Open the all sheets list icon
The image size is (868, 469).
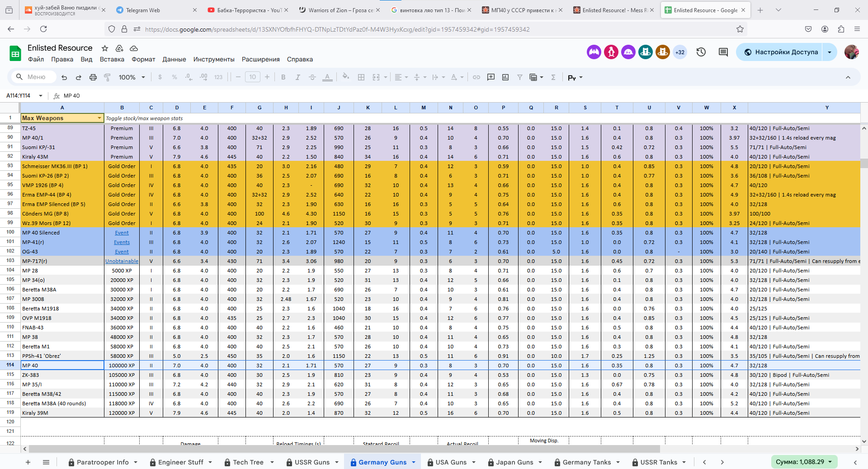[46, 462]
